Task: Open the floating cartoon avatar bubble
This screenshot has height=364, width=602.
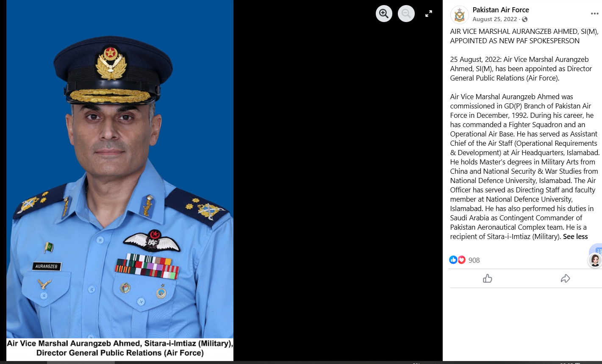Action: click(595, 261)
